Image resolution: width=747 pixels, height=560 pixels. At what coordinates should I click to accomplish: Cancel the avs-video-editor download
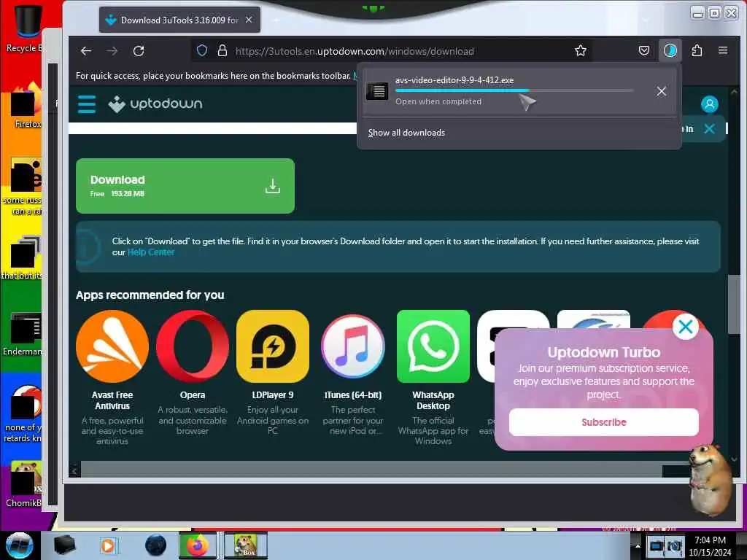661,91
